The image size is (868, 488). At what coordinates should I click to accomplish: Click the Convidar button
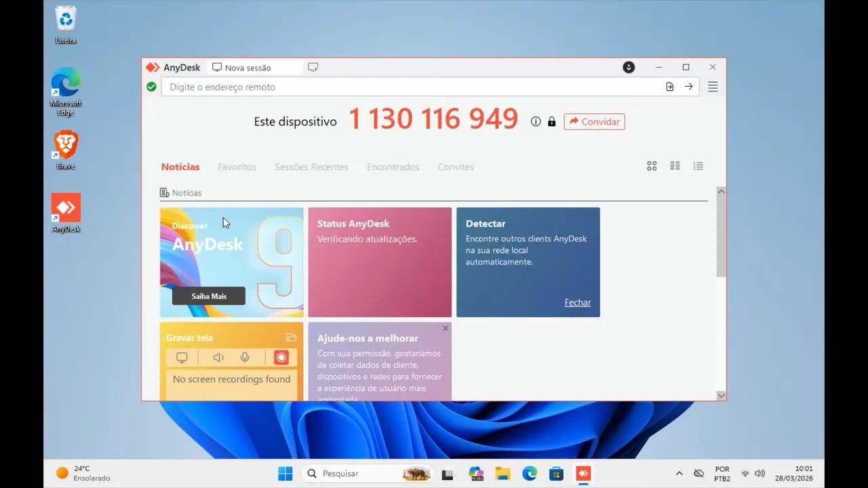pyautogui.click(x=594, y=121)
